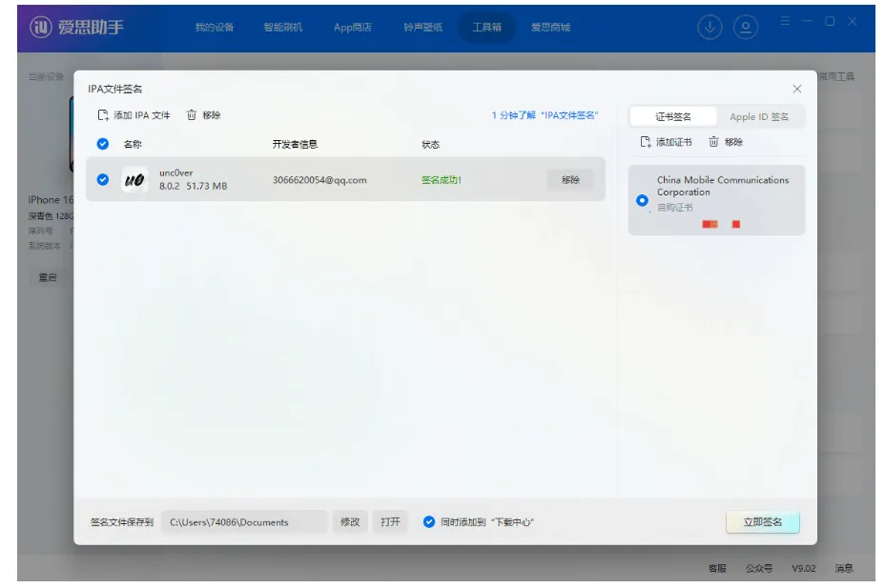Click the China Mobile Communications Corporation text
The width and height of the screenshot is (885, 588).
click(723, 186)
